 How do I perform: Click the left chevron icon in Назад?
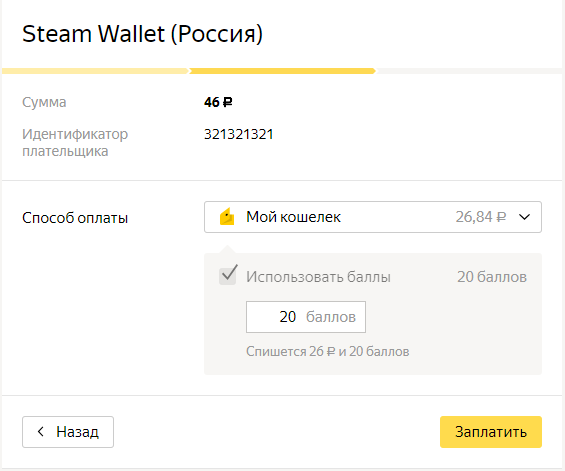(40, 431)
